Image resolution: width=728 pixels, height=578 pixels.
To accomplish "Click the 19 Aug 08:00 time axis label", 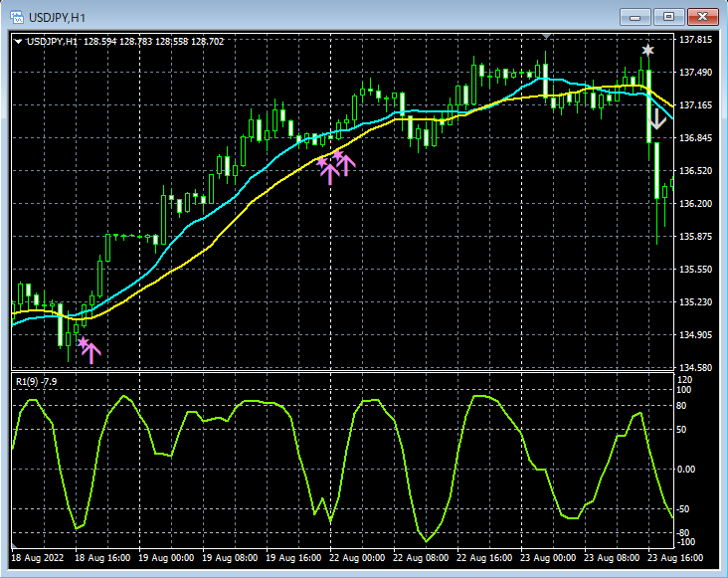I will coord(230,557).
